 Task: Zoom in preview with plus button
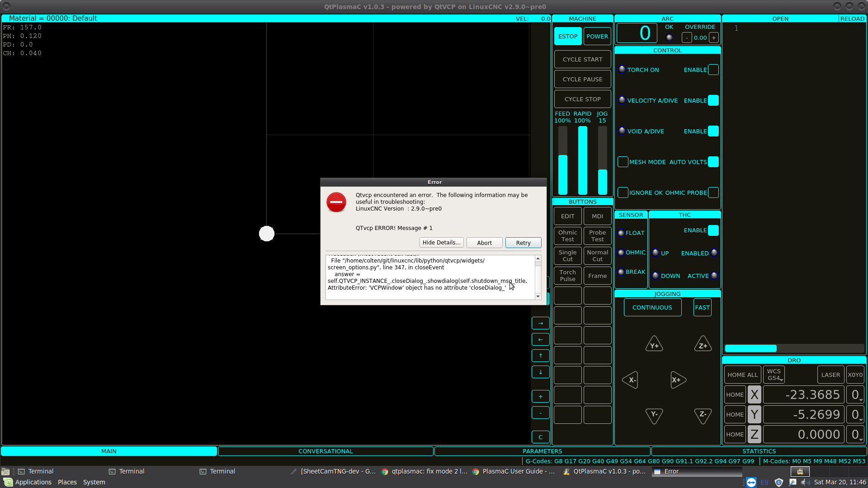[541, 396]
